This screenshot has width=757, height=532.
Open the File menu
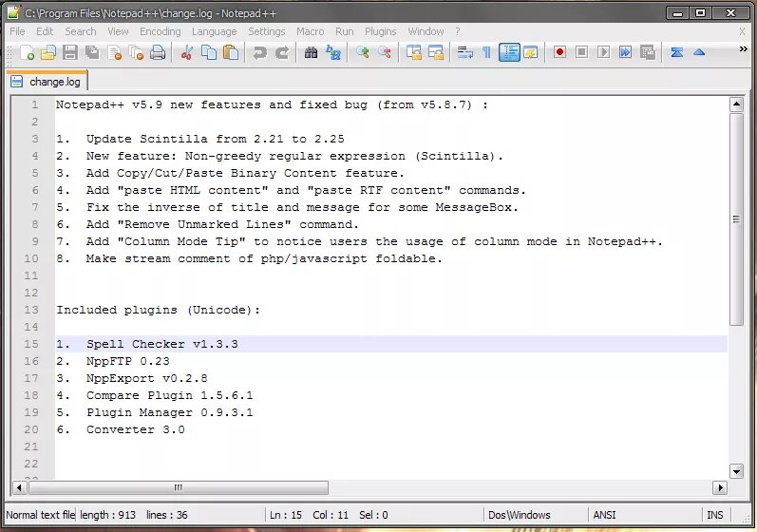pos(17,31)
